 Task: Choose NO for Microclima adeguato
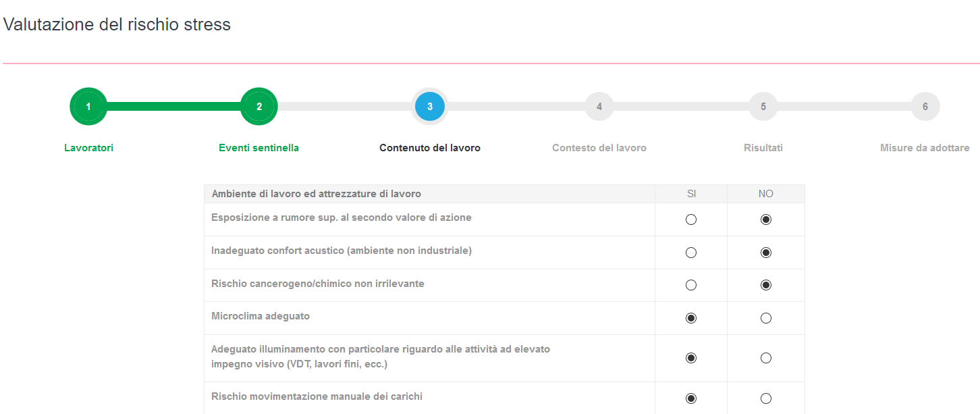pyautogui.click(x=766, y=318)
